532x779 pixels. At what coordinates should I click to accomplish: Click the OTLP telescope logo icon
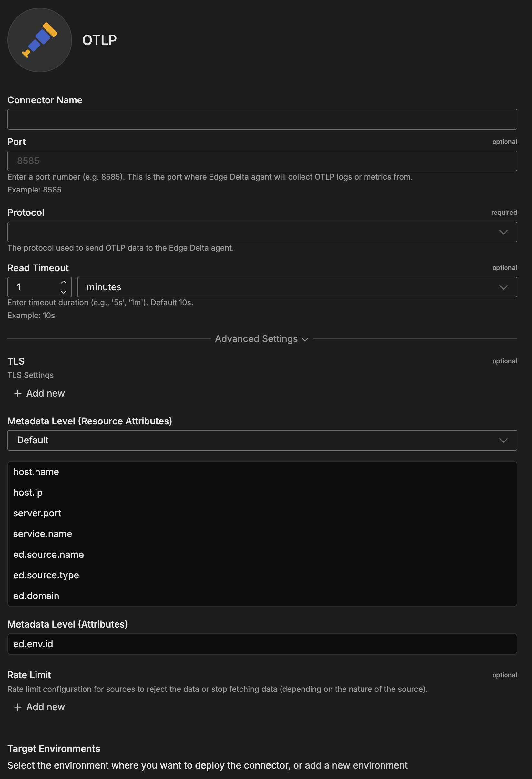(39, 40)
